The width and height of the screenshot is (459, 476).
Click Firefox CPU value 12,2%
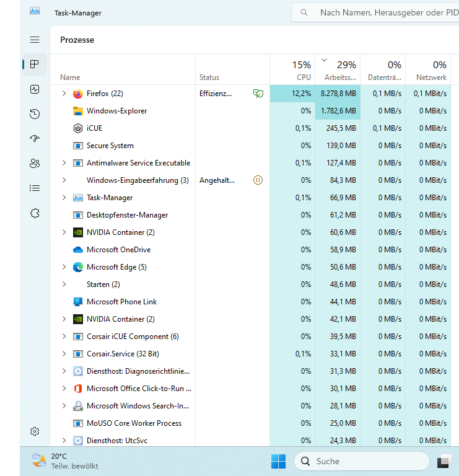(x=301, y=94)
